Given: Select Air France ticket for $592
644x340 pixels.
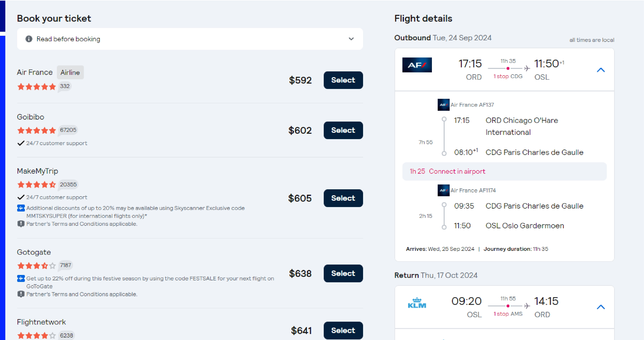Looking at the screenshot, I should pos(343,80).
